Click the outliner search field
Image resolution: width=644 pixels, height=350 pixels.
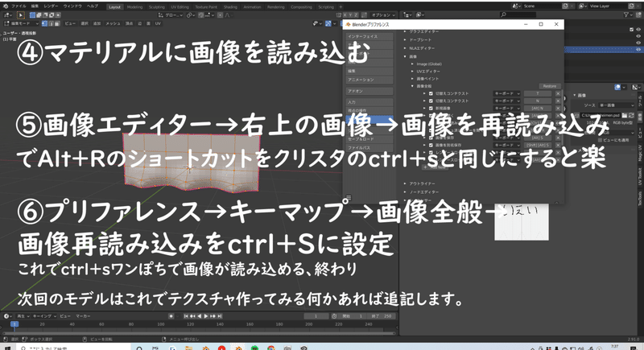point(518,14)
